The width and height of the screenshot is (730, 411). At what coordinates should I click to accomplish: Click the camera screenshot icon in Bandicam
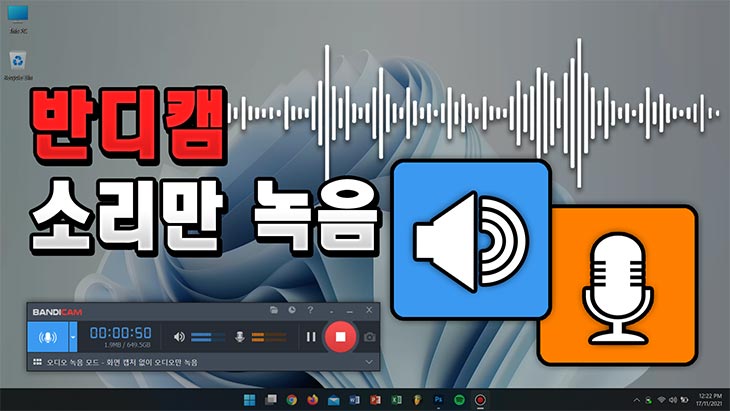click(369, 337)
